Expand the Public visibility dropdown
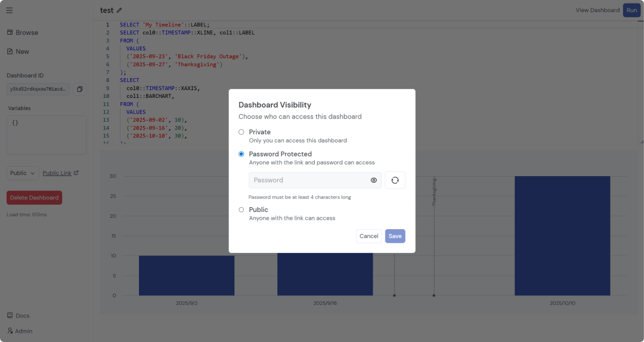 pos(23,173)
